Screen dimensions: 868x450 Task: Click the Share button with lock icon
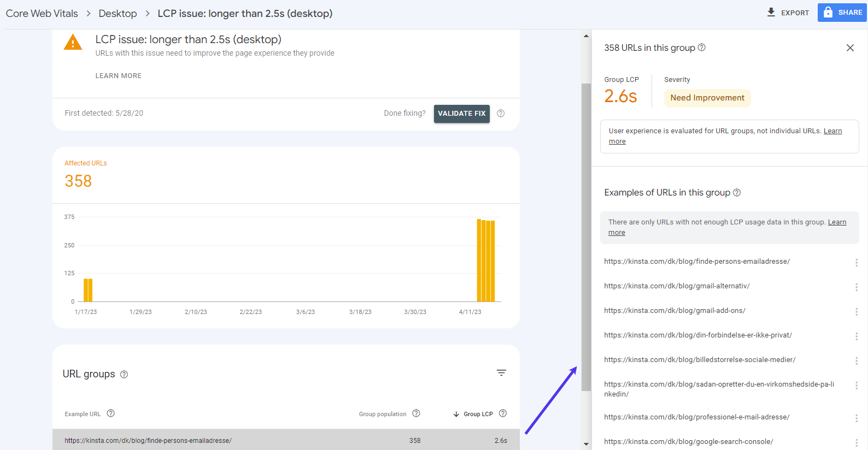pos(842,12)
